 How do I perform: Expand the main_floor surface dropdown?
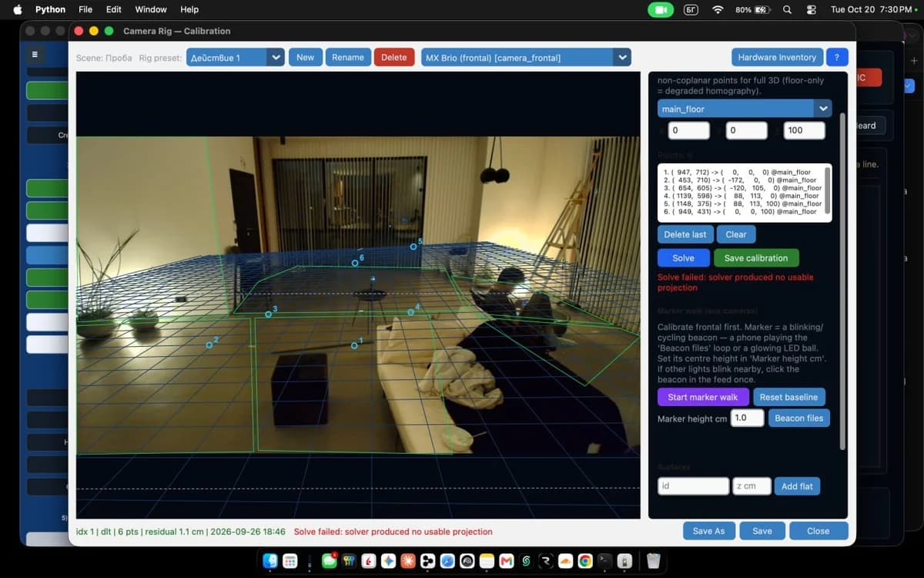pos(745,109)
